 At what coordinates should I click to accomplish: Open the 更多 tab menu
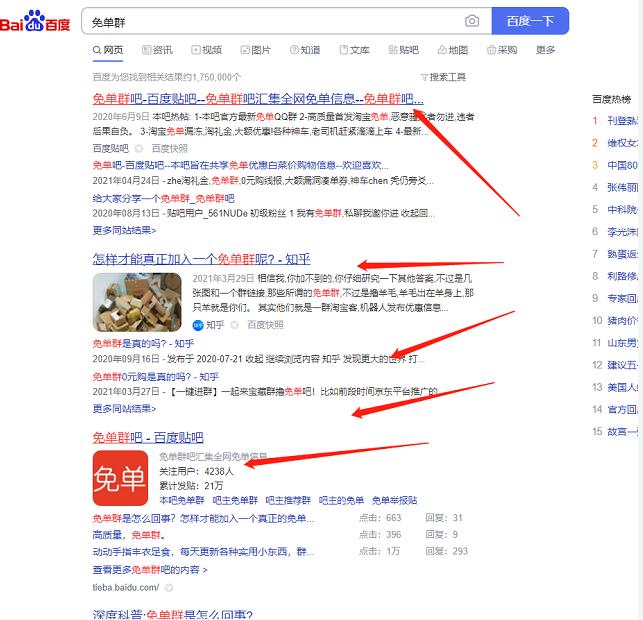[x=545, y=50]
